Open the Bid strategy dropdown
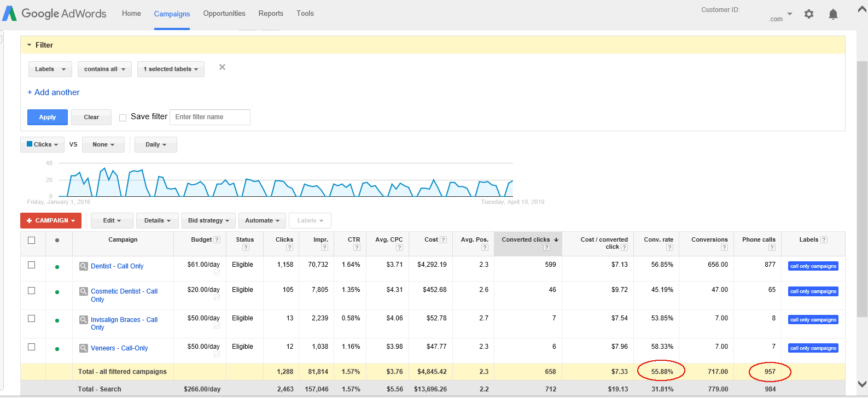The image size is (868, 398). 208,221
